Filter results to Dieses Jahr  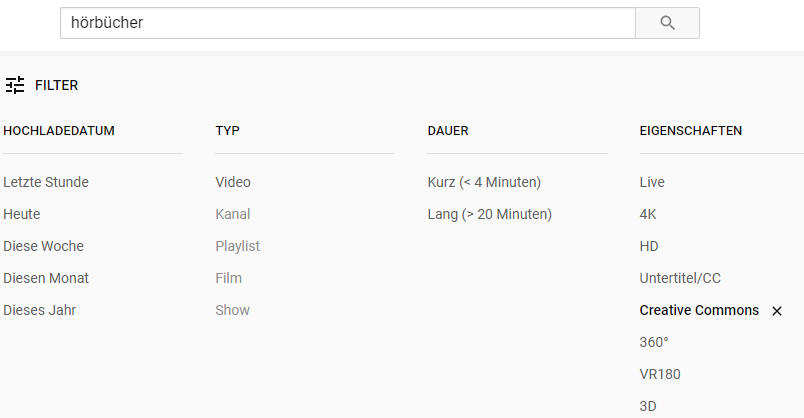click(x=40, y=310)
